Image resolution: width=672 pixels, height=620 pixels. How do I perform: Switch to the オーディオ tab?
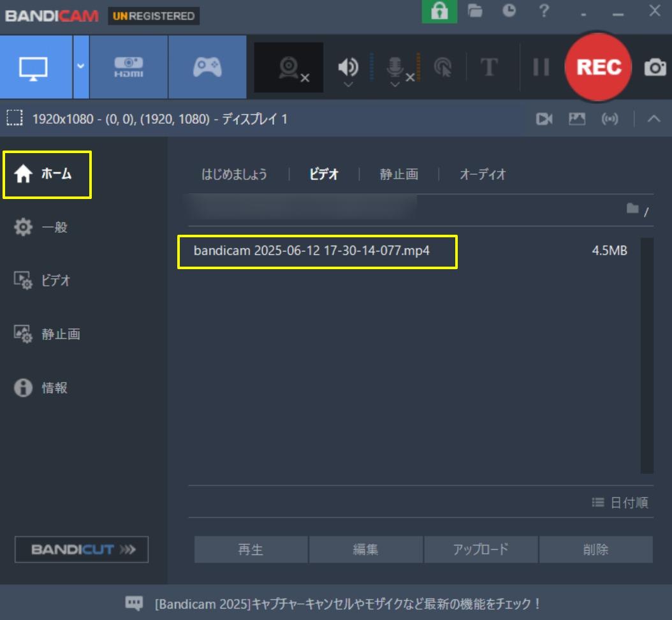coord(483,175)
